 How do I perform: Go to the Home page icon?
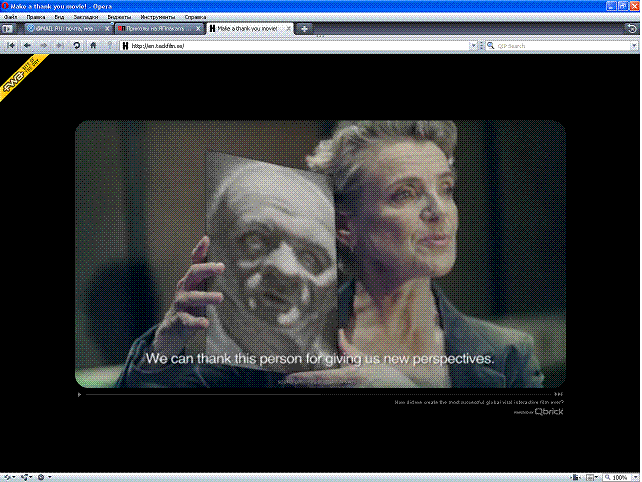tap(93, 46)
